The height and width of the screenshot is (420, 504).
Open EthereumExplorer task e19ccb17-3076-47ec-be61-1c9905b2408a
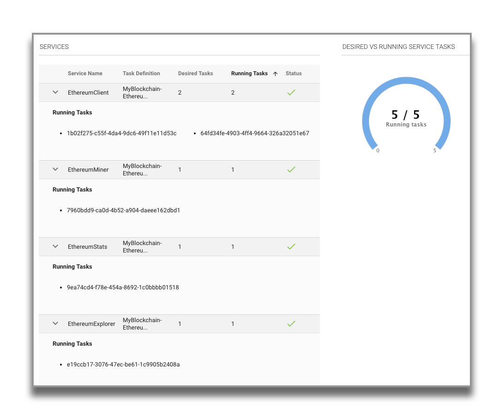point(123,365)
